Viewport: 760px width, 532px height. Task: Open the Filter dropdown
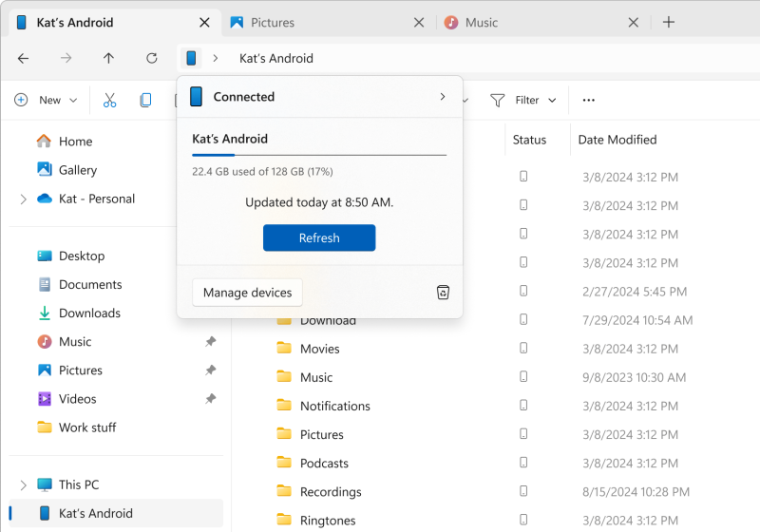[x=523, y=100]
